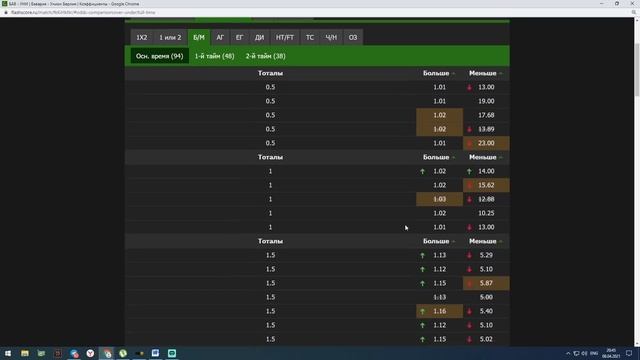Switch to the Ч/Н tab
This screenshot has height=360, width=640.
point(331,38)
